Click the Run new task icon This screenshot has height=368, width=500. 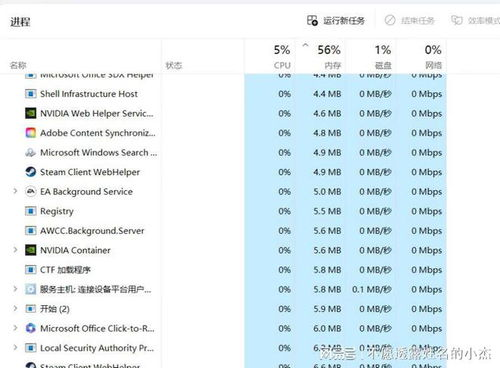point(312,21)
